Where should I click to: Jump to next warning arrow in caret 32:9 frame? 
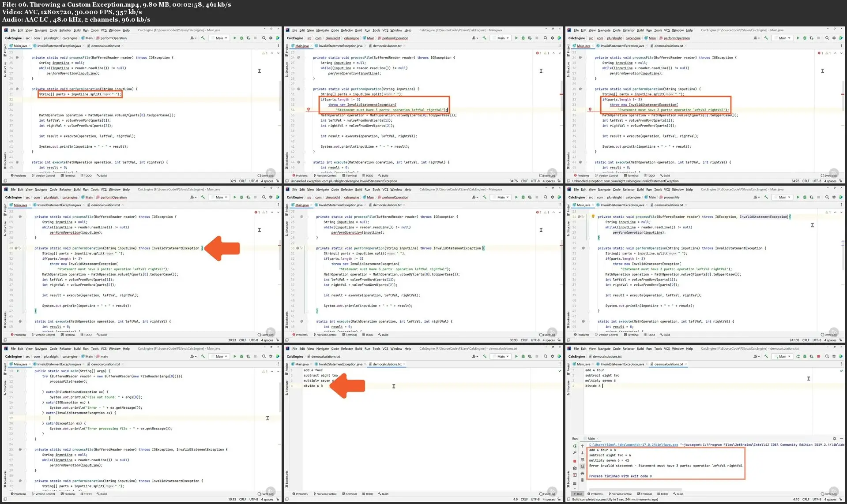pyautogui.click(x=278, y=53)
